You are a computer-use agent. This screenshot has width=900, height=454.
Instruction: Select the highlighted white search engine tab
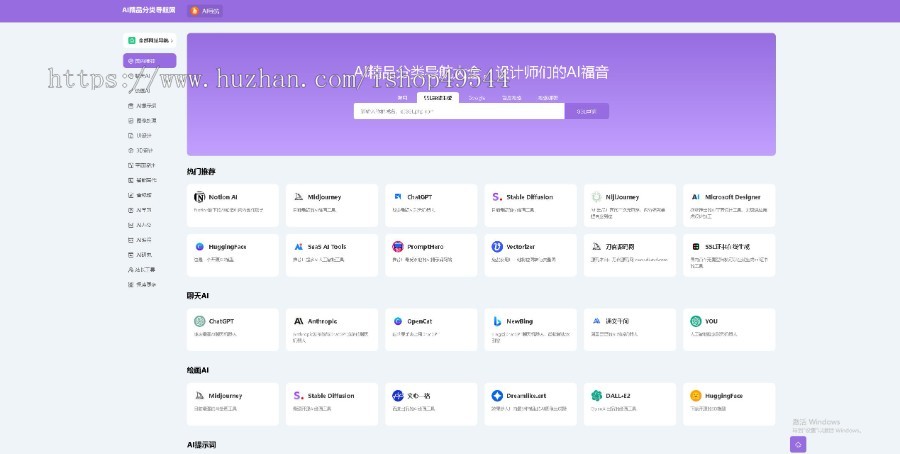[438, 98]
